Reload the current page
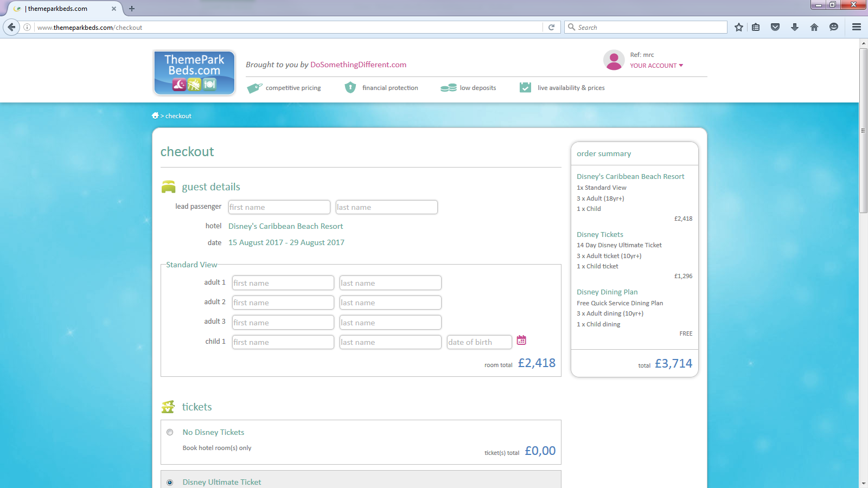The width and height of the screenshot is (868, 488). (x=551, y=27)
